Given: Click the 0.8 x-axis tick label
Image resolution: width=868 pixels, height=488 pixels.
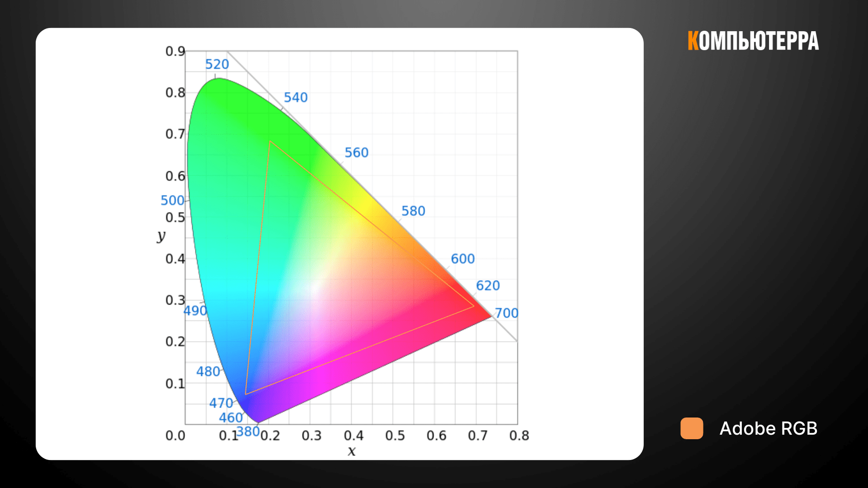Looking at the screenshot, I should pyautogui.click(x=519, y=436).
